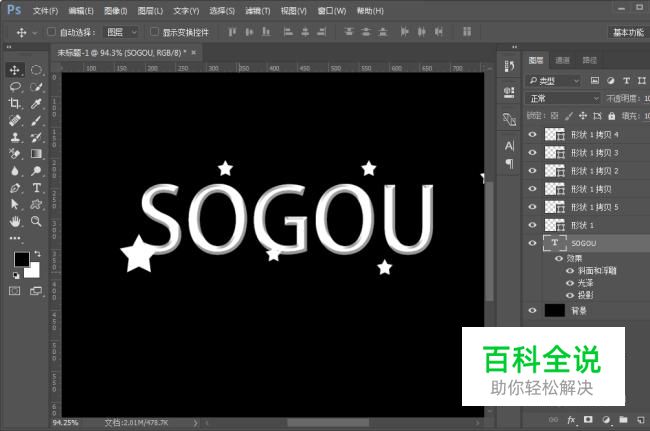Click the layer style fx button

tap(571, 419)
